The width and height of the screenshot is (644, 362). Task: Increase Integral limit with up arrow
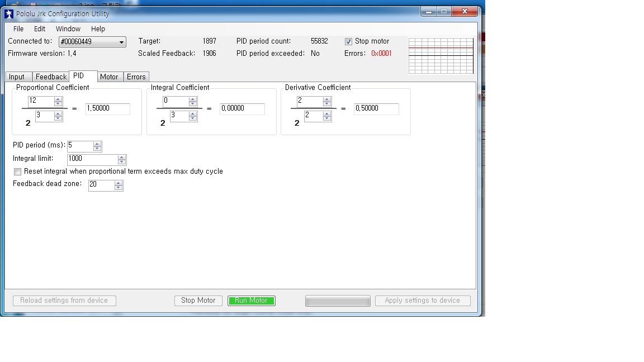[x=121, y=157]
